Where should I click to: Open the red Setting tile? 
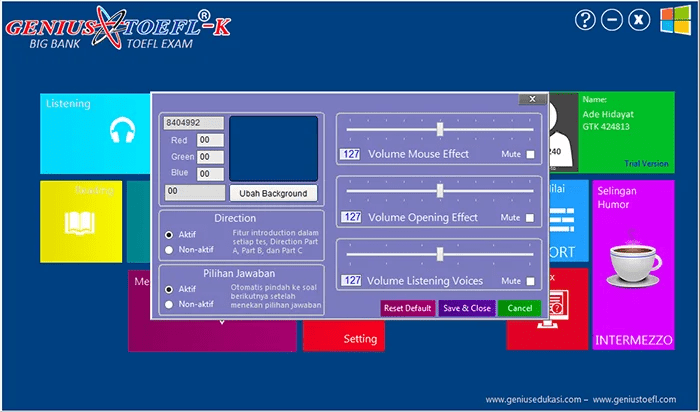344,336
